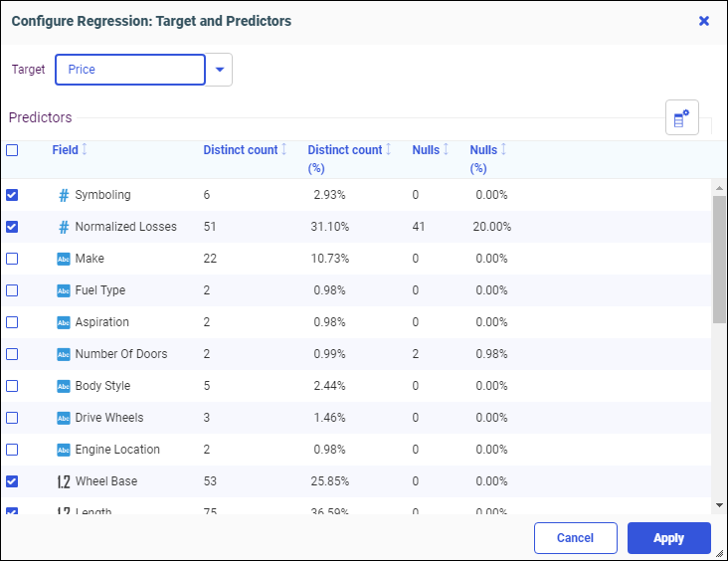Enable the Make predictor checkbox
Image resolution: width=728 pixels, height=561 pixels.
coord(12,259)
